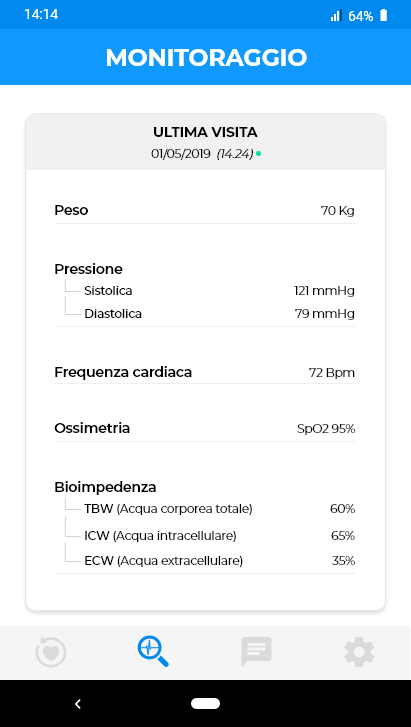This screenshot has height=727, width=411.
Task: Tap the home pill button
Action: 206,703
